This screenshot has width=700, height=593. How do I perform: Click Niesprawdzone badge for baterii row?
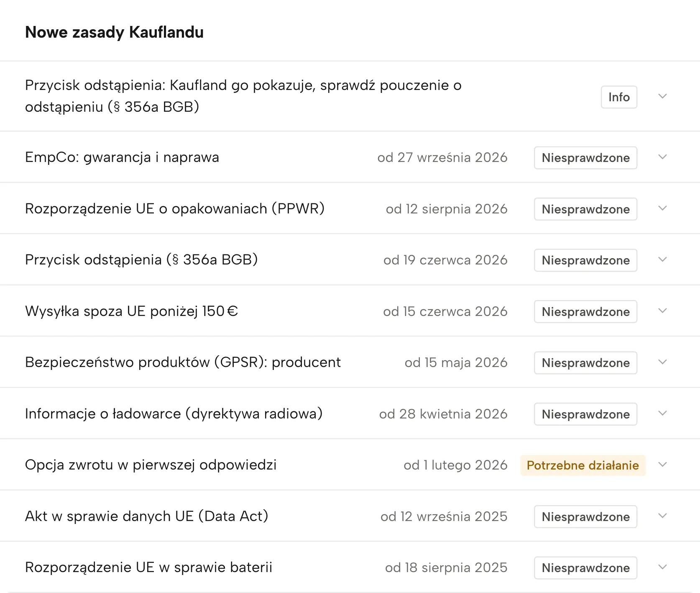tap(585, 568)
